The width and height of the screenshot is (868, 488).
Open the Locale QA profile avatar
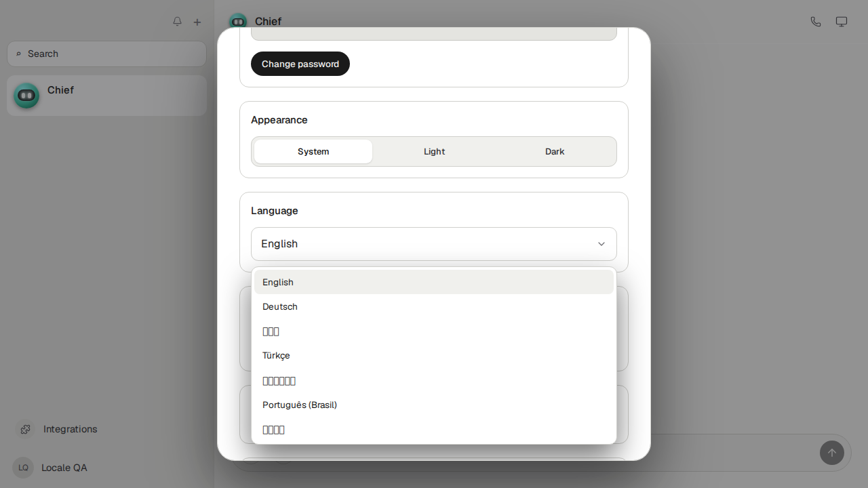(x=23, y=468)
